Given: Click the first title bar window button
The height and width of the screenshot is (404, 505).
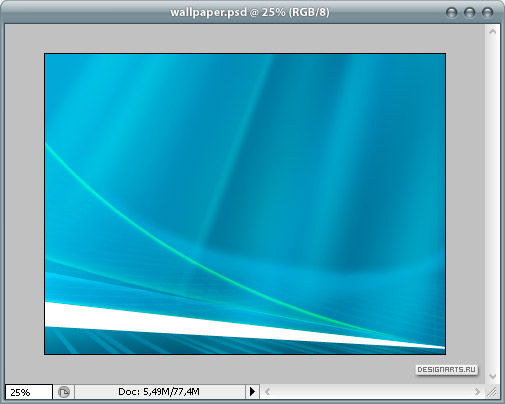Looking at the screenshot, I should tap(451, 13).
